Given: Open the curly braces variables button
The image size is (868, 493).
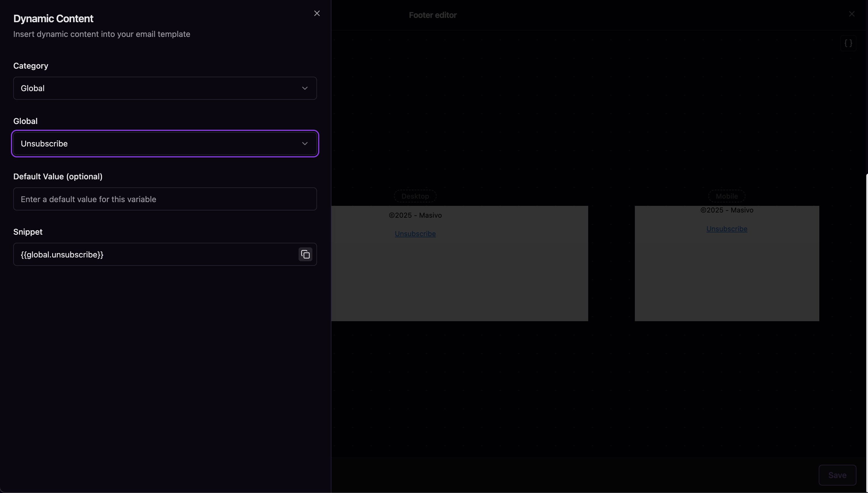Looking at the screenshot, I should 848,43.
